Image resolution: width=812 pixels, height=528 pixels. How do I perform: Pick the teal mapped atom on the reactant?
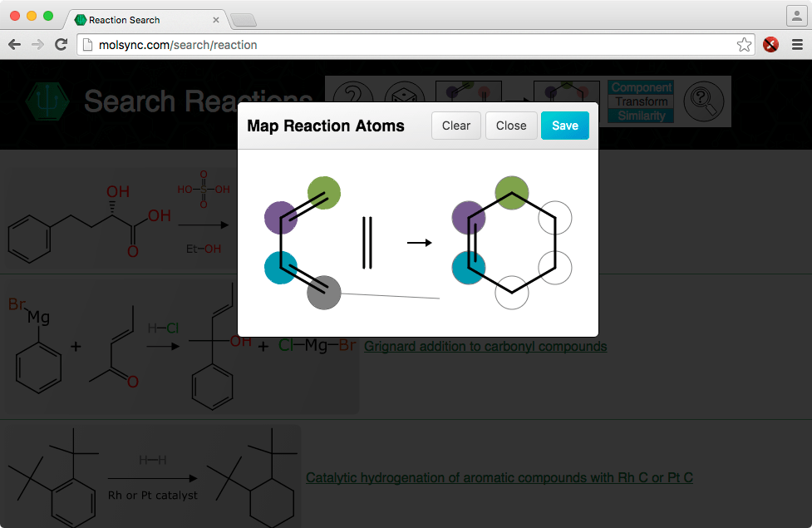click(281, 268)
